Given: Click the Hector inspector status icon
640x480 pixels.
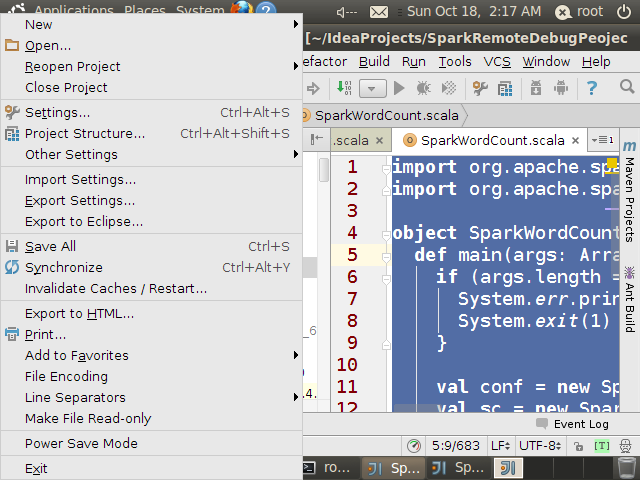Looking at the screenshot, I should point(626,446).
